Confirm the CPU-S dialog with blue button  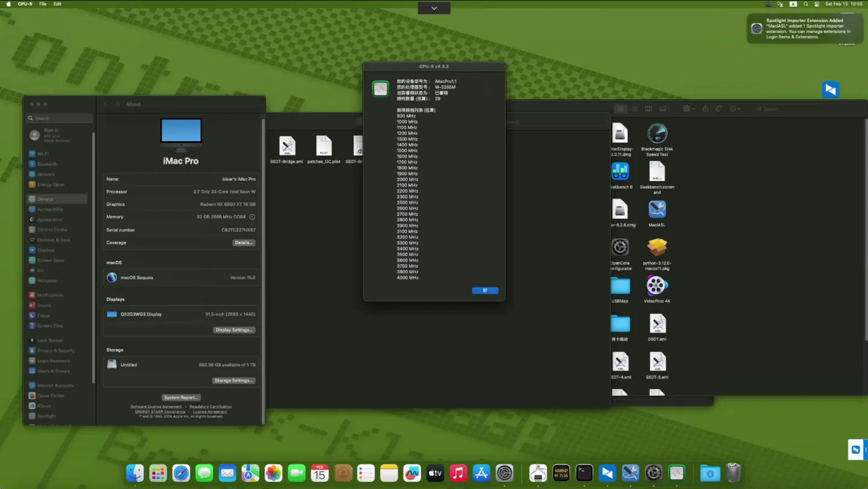(485, 291)
